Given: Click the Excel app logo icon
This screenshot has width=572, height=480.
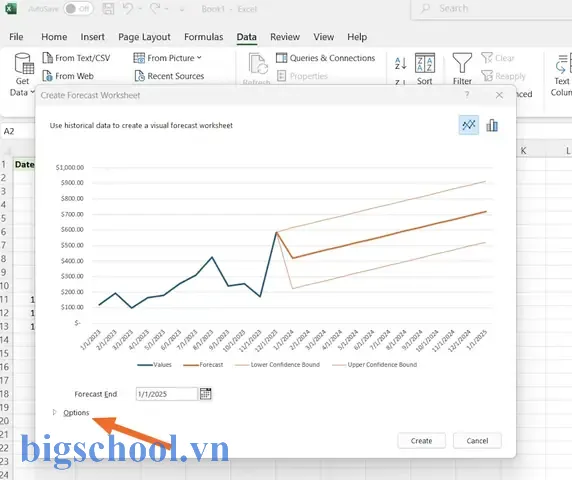Looking at the screenshot, I should (11, 8).
